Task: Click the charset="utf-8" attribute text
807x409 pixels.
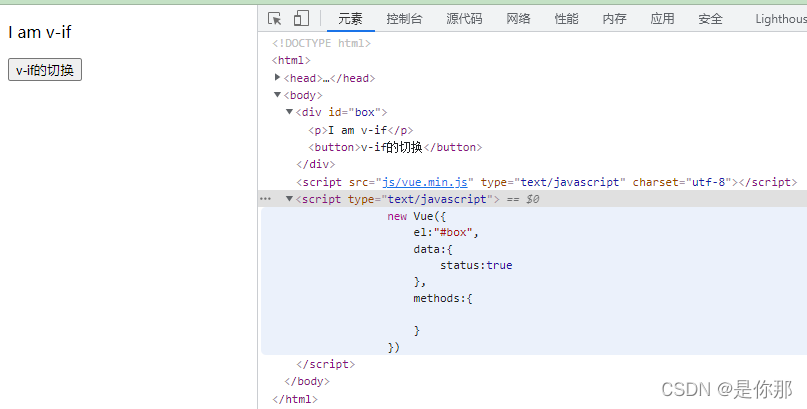Action: point(682,182)
